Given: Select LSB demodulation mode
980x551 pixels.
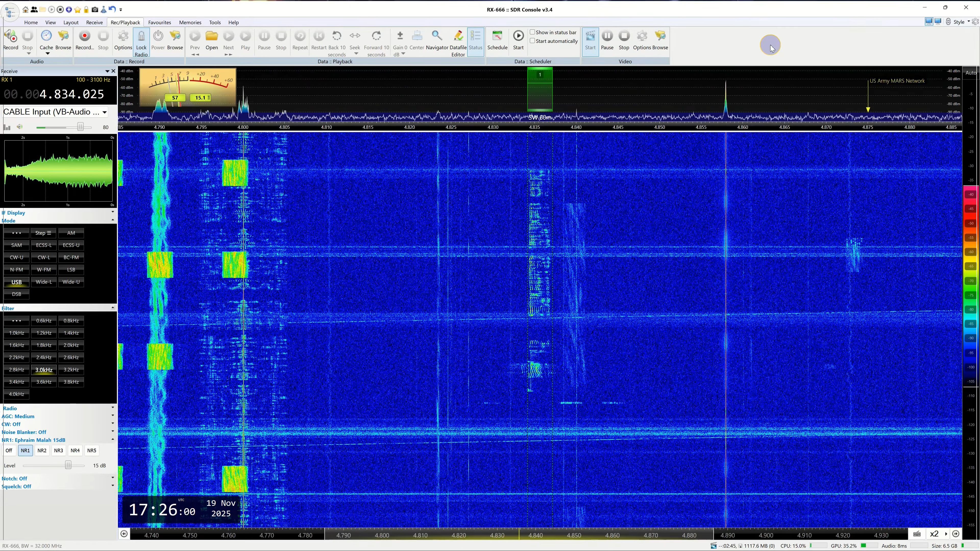Looking at the screenshot, I should click(x=71, y=270).
